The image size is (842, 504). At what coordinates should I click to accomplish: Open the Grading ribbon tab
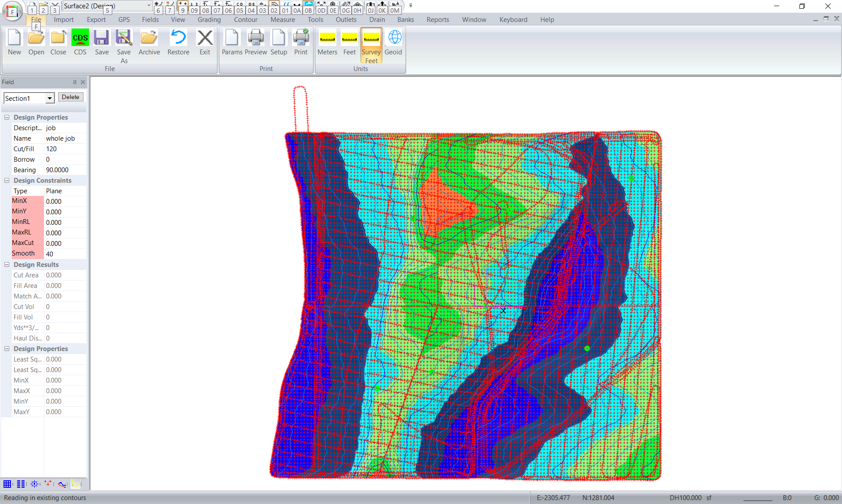209,20
